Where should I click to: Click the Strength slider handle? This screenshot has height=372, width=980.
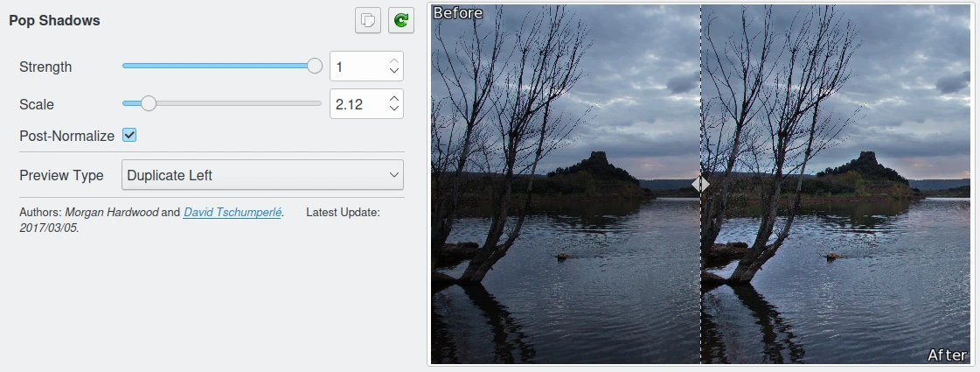[x=315, y=66]
